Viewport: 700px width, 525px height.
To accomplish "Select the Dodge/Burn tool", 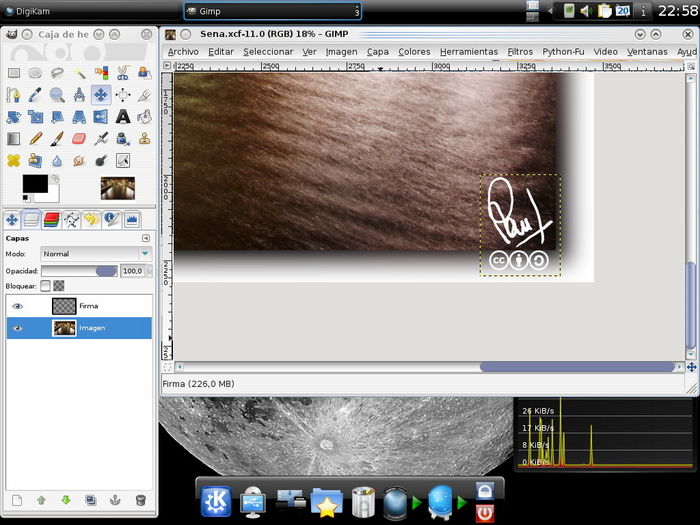I will [x=101, y=160].
